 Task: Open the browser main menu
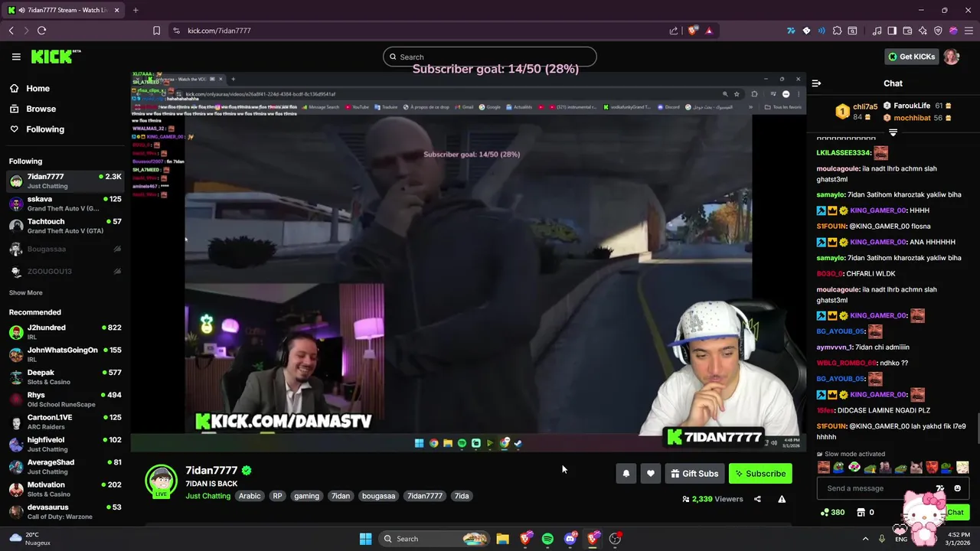[969, 31]
